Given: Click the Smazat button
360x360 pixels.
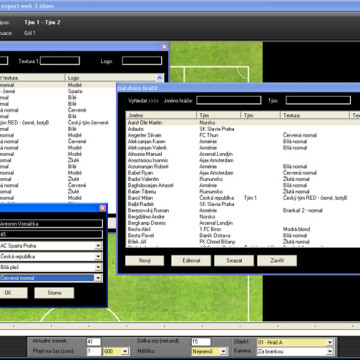Looking at the screenshot, I should (234, 261).
